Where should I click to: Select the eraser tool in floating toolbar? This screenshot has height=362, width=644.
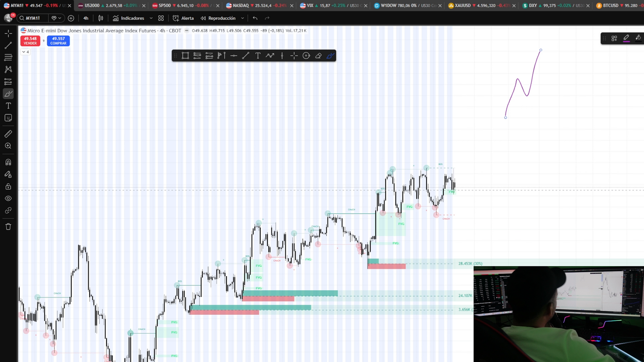click(318, 56)
